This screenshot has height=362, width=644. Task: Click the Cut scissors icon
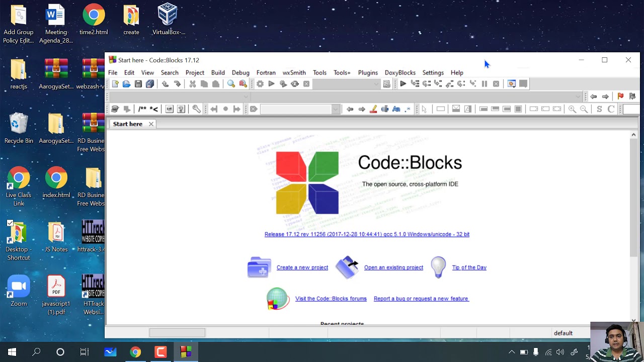[192, 84]
